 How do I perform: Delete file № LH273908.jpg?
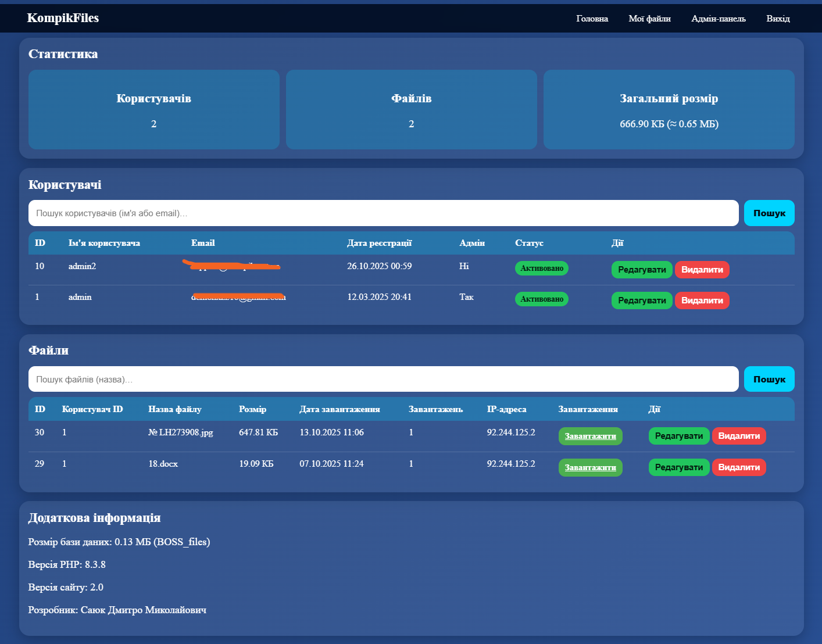click(739, 436)
